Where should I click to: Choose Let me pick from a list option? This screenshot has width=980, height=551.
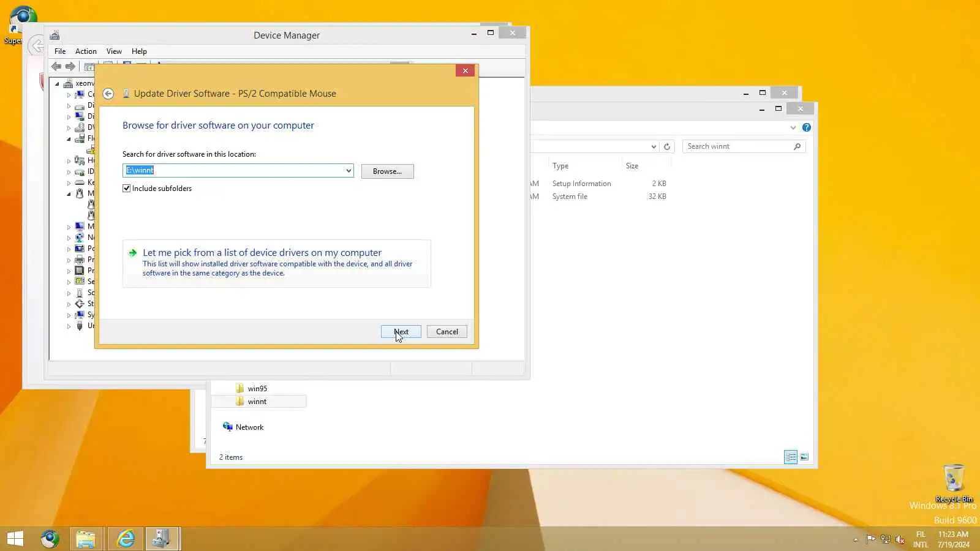[277, 263]
